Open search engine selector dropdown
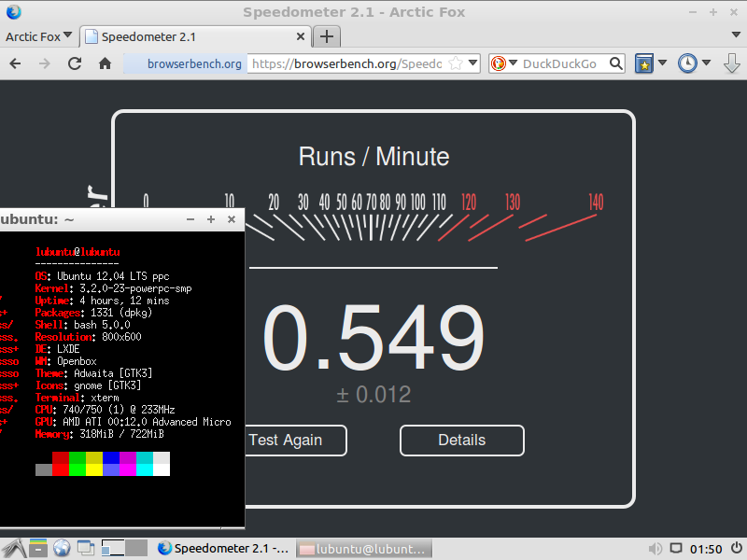 pyautogui.click(x=513, y=63)
